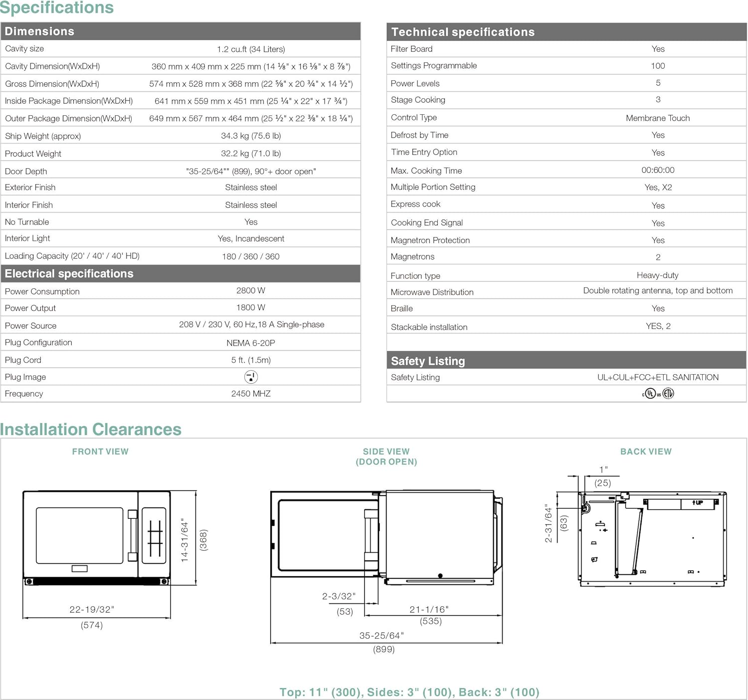Click the Technical specifications section header
The height and width of the screenshot is (700, 748).
coord(463,32)
